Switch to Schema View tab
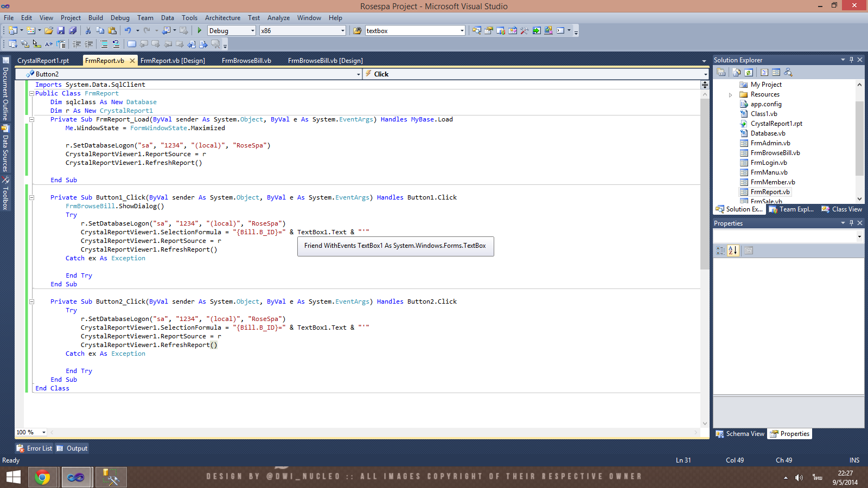This screenshot has width=868, height=488. click(x=740, y=434)
